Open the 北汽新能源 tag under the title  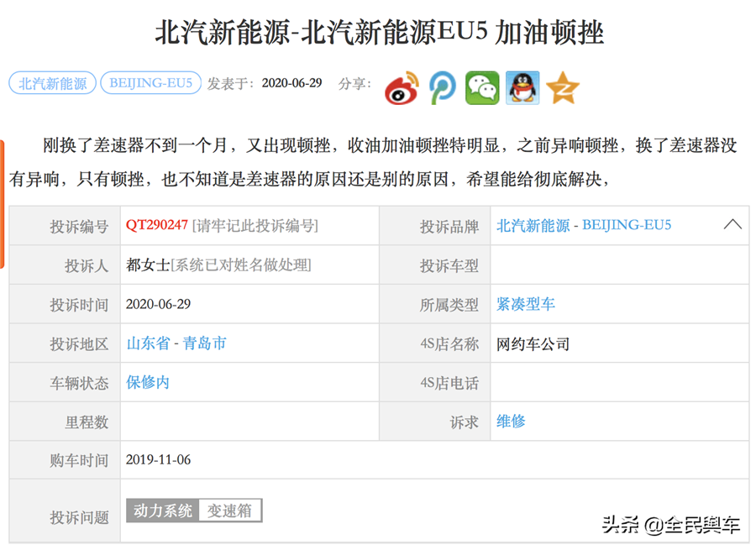coord(52,83)
